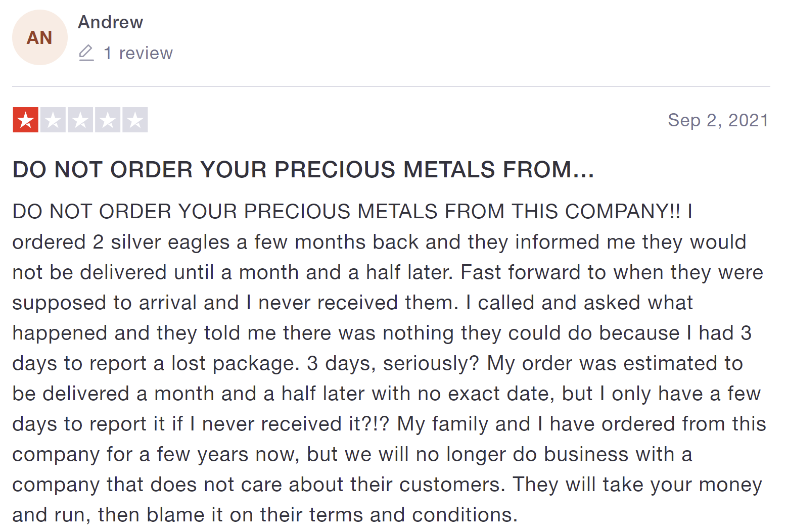Click the Sep 2, 2021 review date
Screen dimensions: 786x532
718,120
